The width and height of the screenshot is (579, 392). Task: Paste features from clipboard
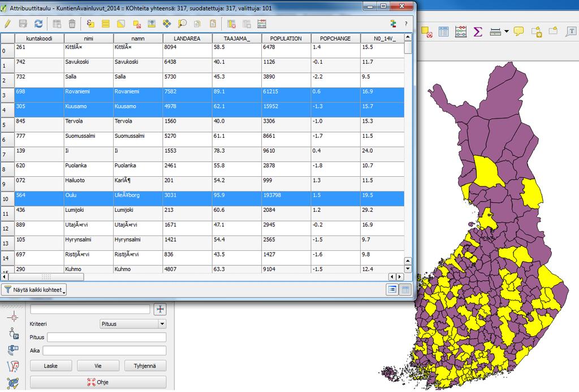(213, 24)
